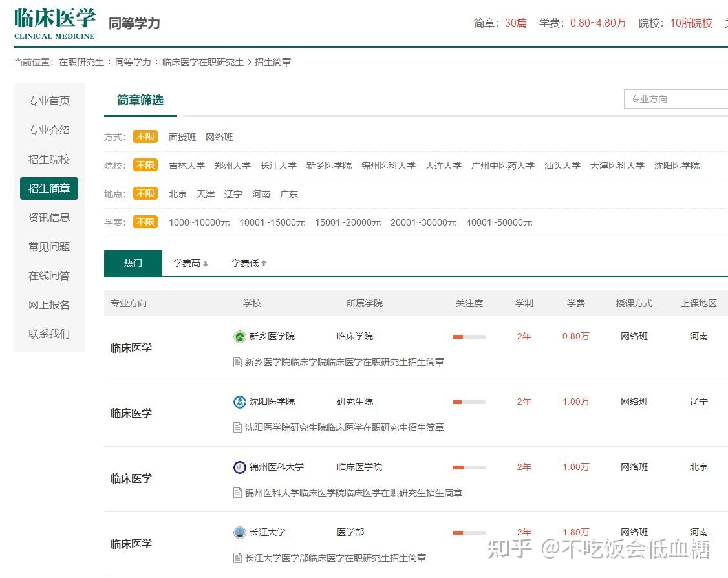Open 常见问题 in the sidebar

tap(49, 247)
